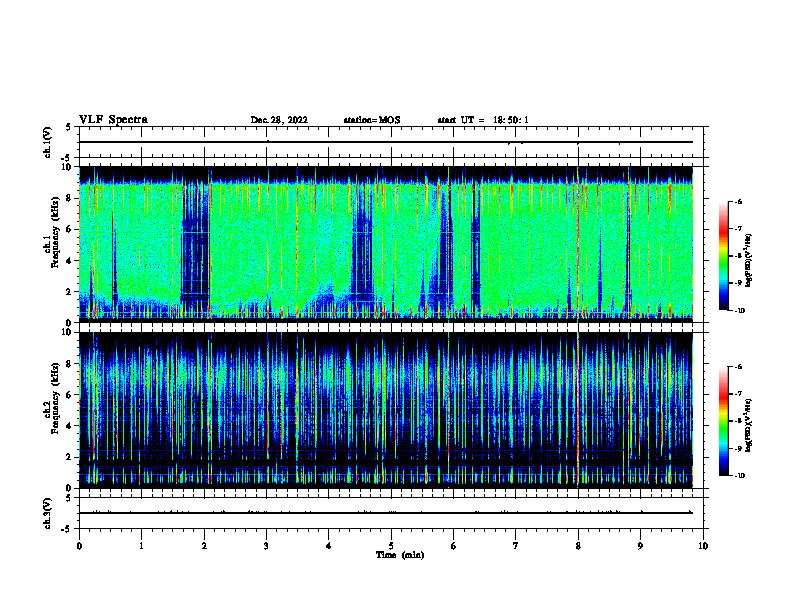
Task: Click time axis tick label "7" at bottom
Action: tap(516, 546)
